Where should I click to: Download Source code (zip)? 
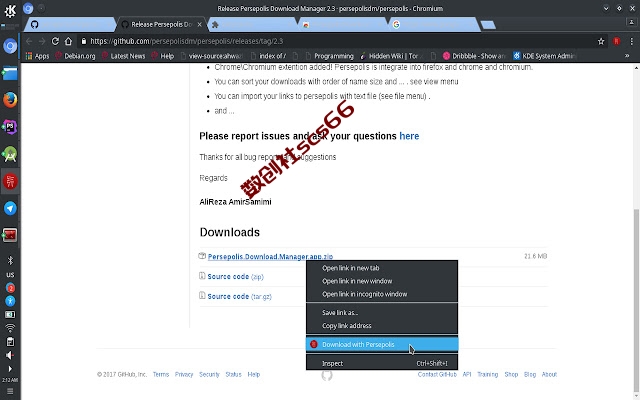point(236,276)
